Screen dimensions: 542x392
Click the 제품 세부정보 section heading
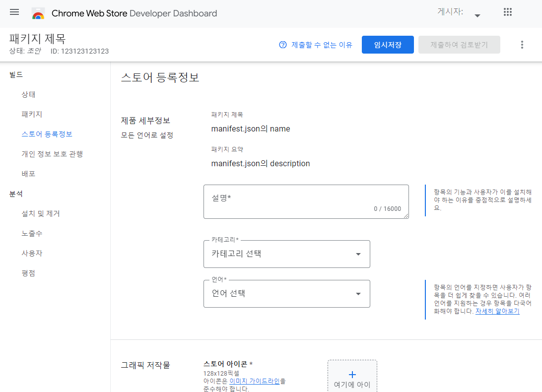coord(145,121)
